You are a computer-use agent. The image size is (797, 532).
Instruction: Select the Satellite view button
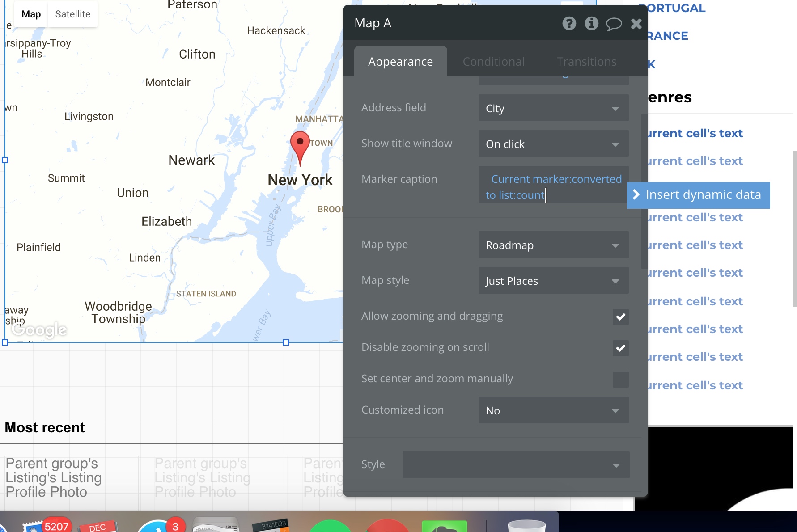click(x=73, y=14)
